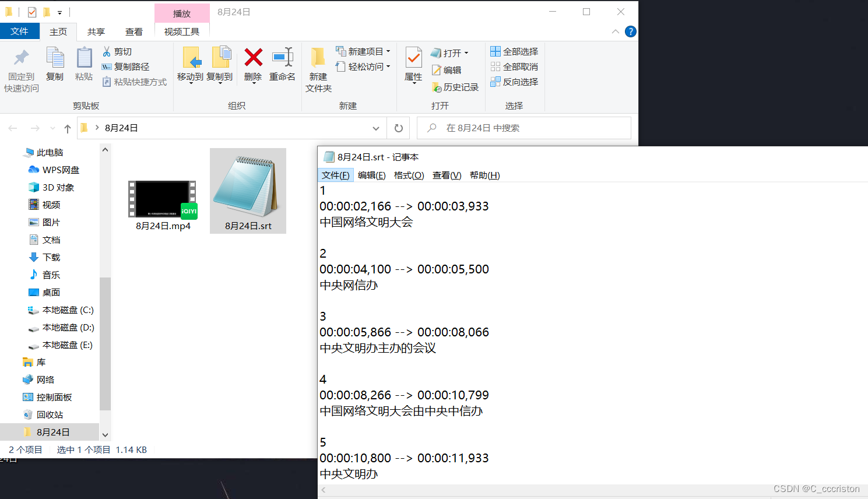Click the Edit (编辑) ribbon button
The width and height of the screenshot is (868, 499).
click(x=447, y=70)
